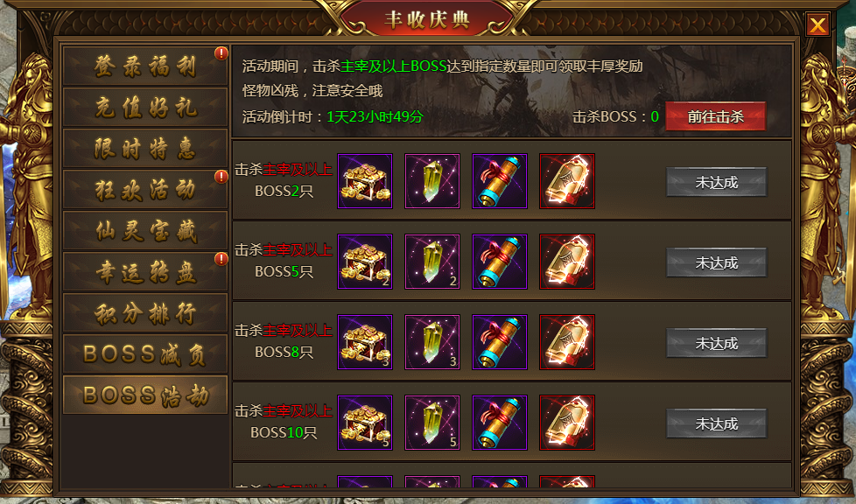Click red-framed token in BOSS10只 row
856x504 pixels.
566,423
